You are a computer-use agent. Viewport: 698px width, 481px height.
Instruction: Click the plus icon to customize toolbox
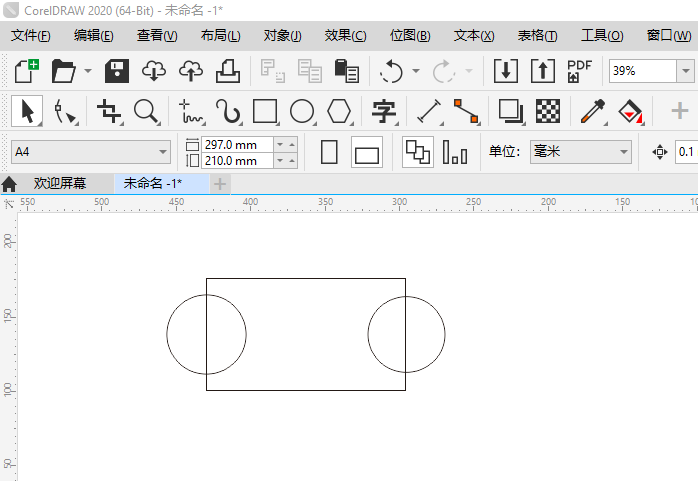pyautogui.click(x=679, y=110)
